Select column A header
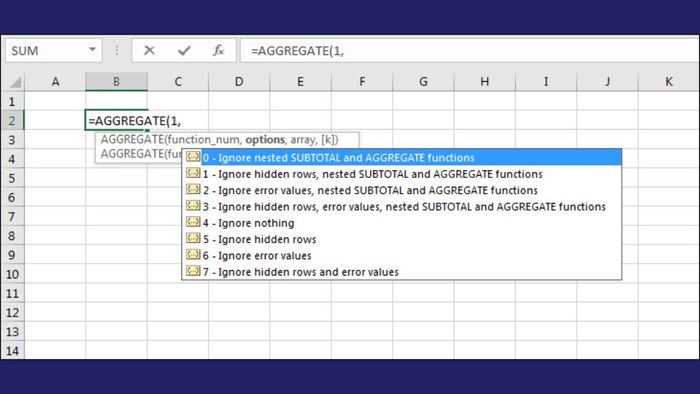Screen dimensions: 700x394 coord(55,82)
